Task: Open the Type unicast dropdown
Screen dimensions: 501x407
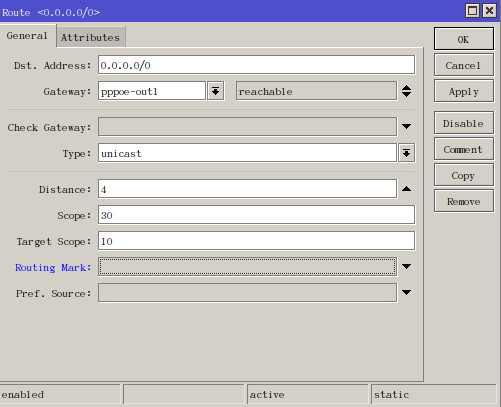Action: coord(406,153)
